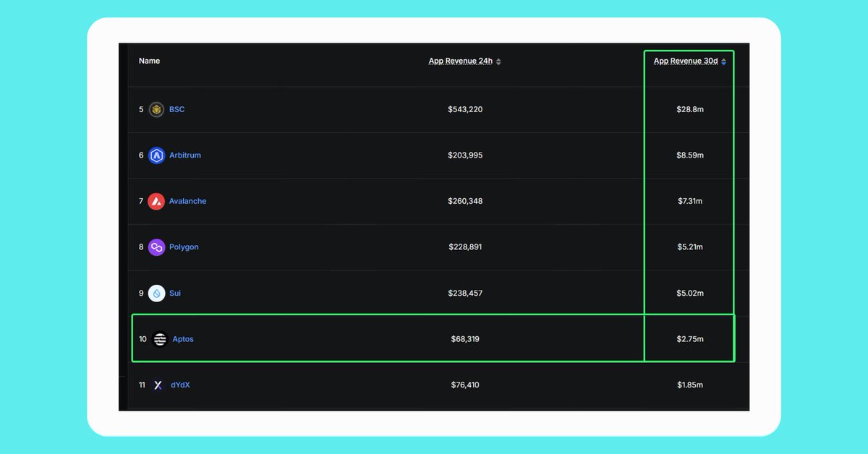Open the Aptos chain link
868x454 pixels.
tap(183, 339)
